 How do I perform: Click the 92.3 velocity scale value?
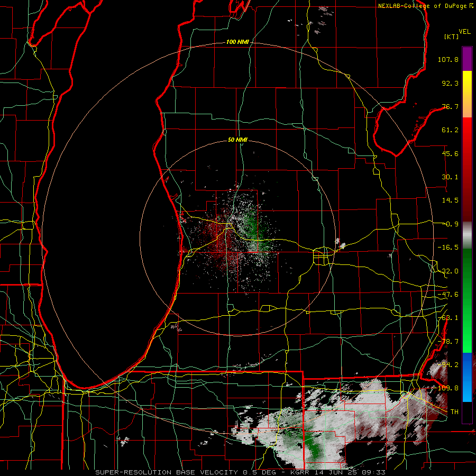point(450,83)
